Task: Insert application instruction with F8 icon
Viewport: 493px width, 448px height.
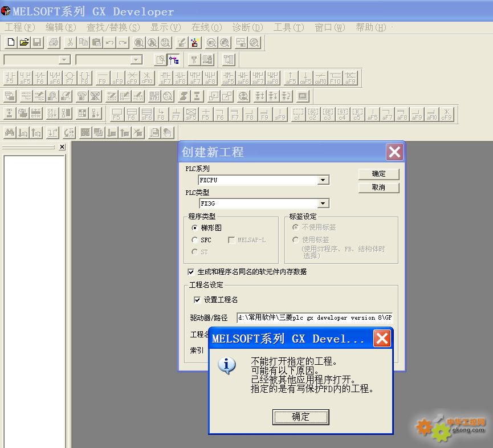Action: (x=85, y=78)
